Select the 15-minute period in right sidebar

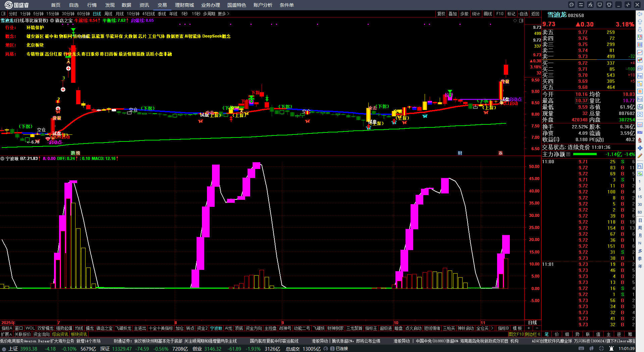click(640, 197)
